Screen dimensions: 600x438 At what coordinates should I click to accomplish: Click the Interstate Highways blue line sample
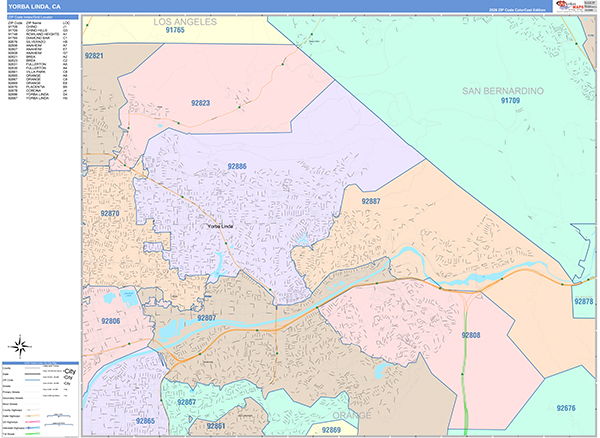click(33, 428)
